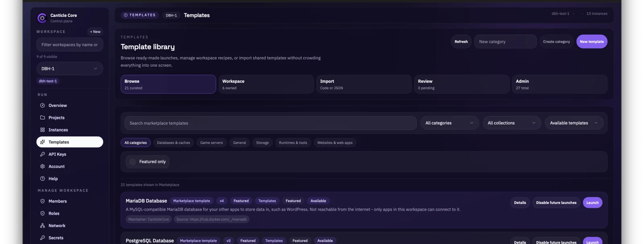Filter by Storage chip

tap(262, 143)
